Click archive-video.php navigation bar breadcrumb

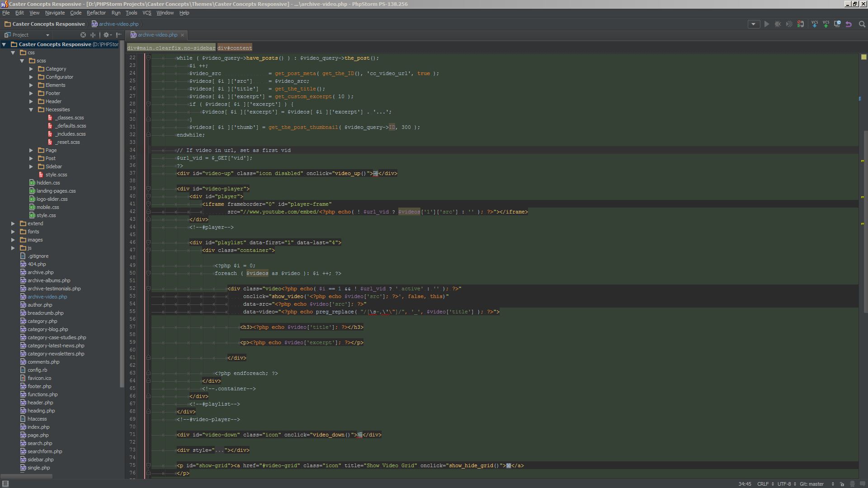coord(115,24)
